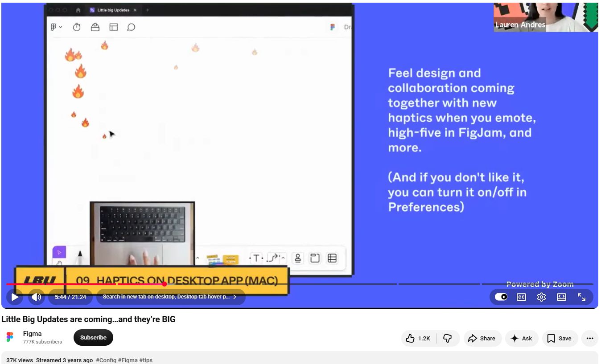This screenshot has height=364, width=601.
Task: Add a new tab in Figma app
Action: 148,10
